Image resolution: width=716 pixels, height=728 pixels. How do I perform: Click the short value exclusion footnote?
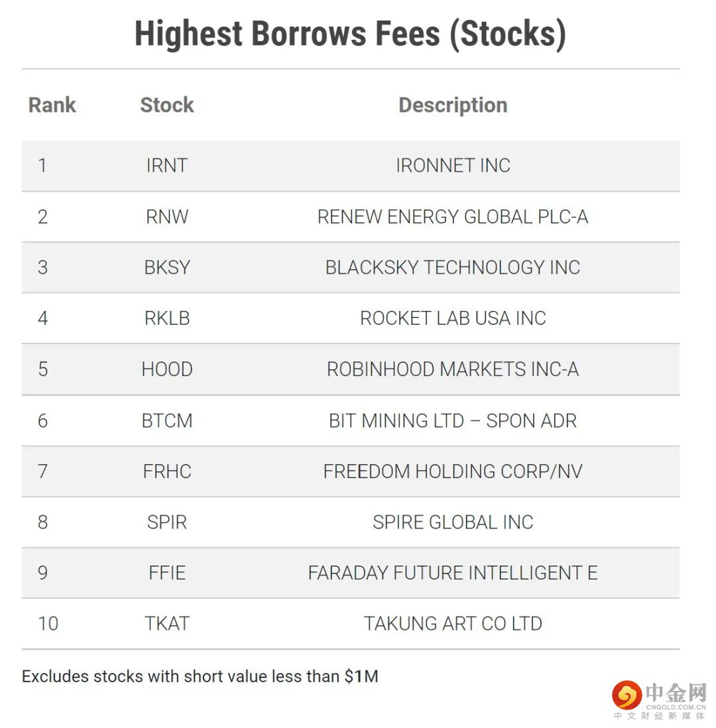(x=200, y=676)
